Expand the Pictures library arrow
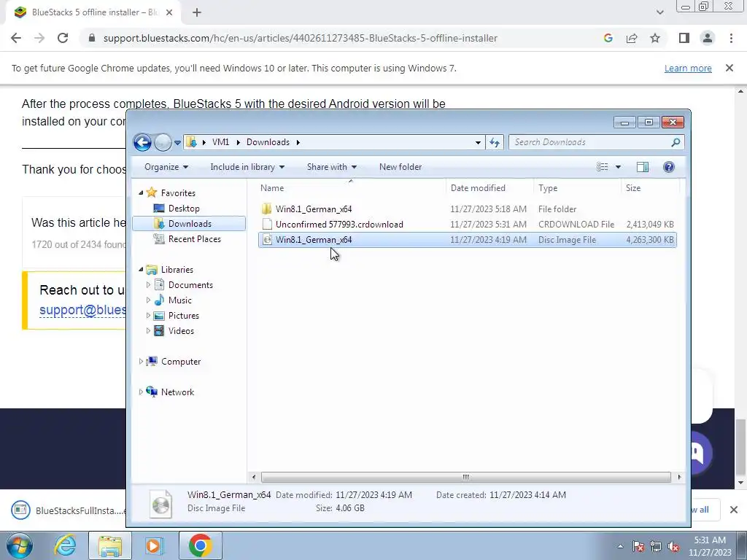 click(148, 315)
